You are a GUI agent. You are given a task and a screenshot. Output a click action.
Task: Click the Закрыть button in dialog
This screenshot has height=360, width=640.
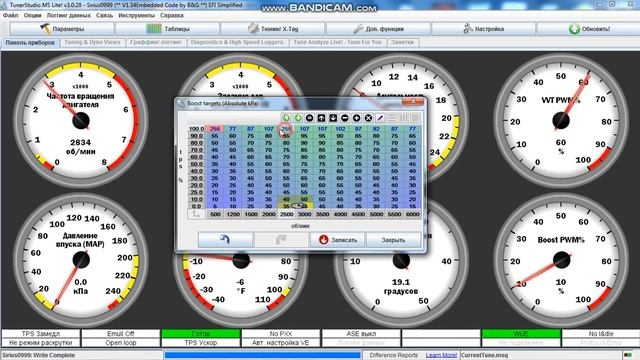click(x=393, y=240)
